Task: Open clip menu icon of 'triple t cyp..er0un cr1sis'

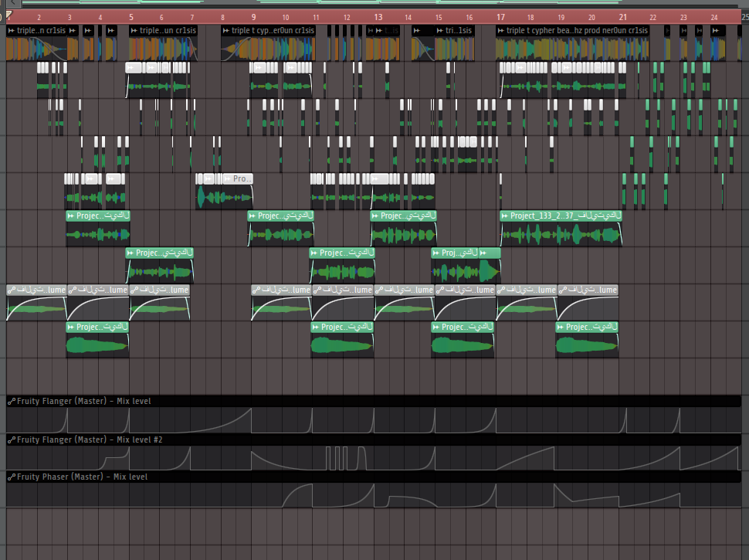Action: [226, 31]
